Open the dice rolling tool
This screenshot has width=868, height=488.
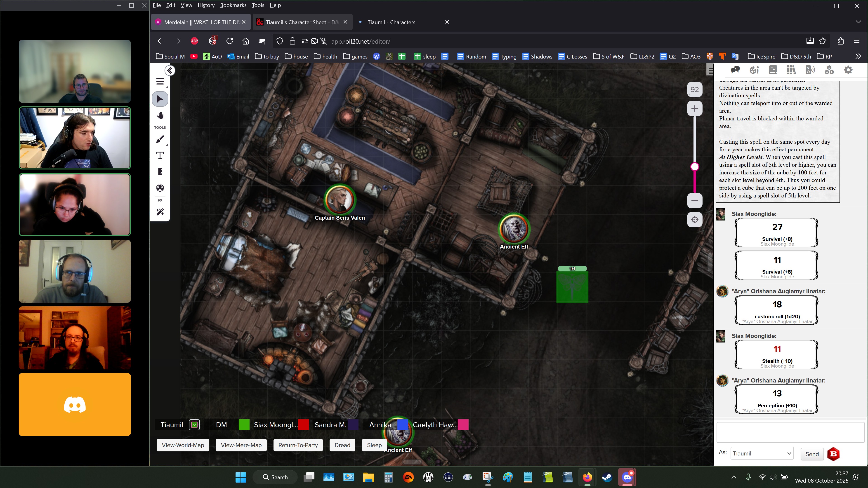160,188
